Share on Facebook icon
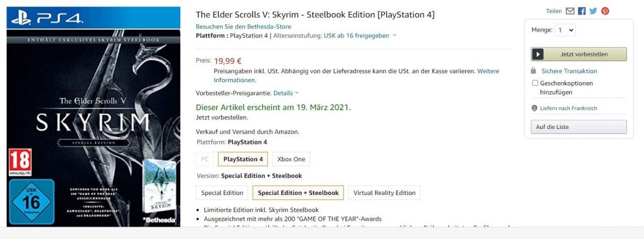 click(582, 11)
